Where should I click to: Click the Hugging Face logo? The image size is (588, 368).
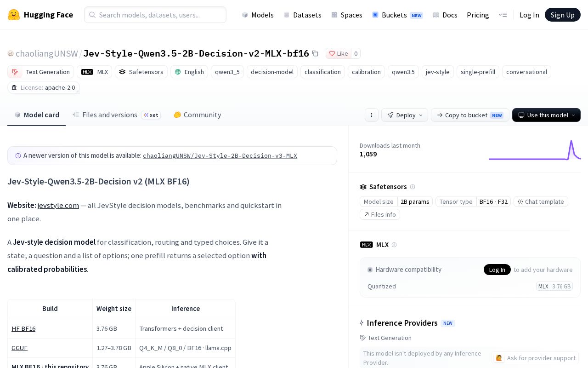click(x=40, y=15)
